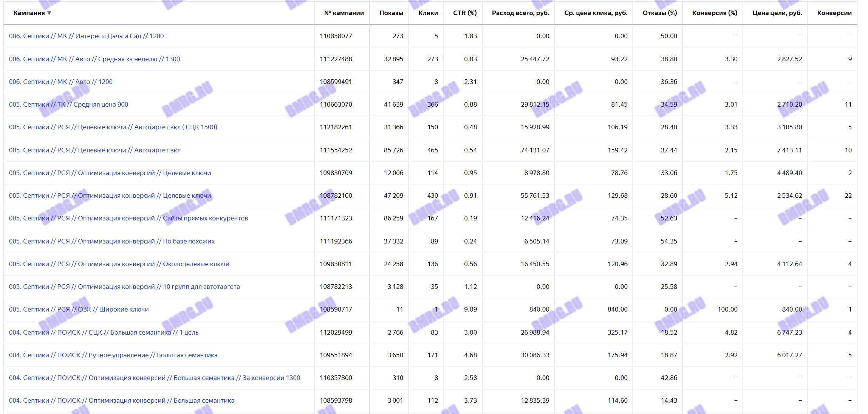The width and height of the screenshot is (868, 414).
Task: Select campaign number 109830709
Action: (x=336, y=173)
